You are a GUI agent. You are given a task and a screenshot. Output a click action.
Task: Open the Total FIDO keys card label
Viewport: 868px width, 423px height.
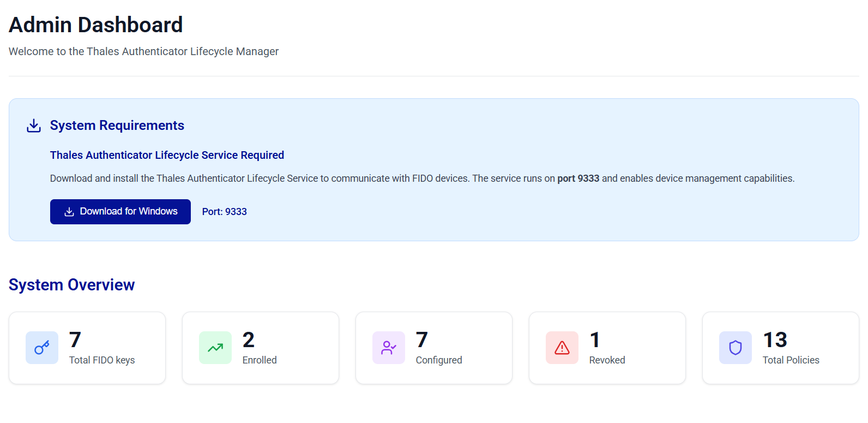102,360
